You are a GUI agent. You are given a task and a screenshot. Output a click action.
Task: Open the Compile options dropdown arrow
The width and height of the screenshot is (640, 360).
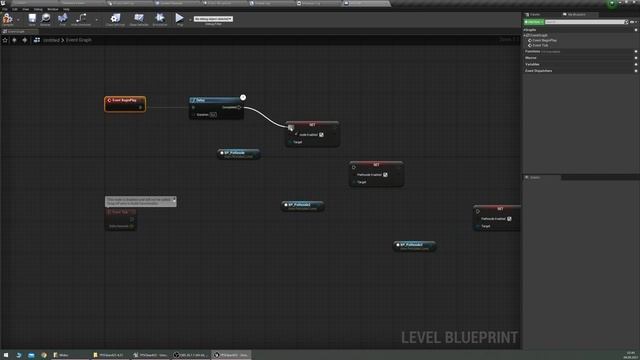[18, 20]
